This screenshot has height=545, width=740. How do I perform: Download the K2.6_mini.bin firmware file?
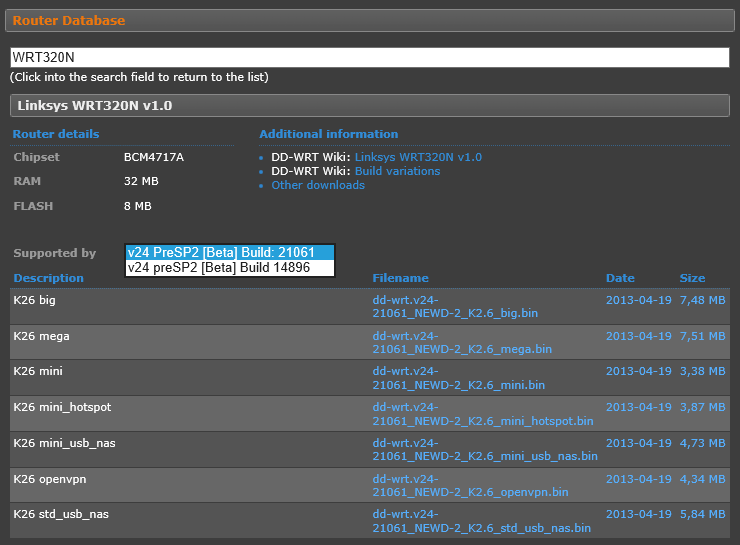pyautogui.click(x=459, y=378)
